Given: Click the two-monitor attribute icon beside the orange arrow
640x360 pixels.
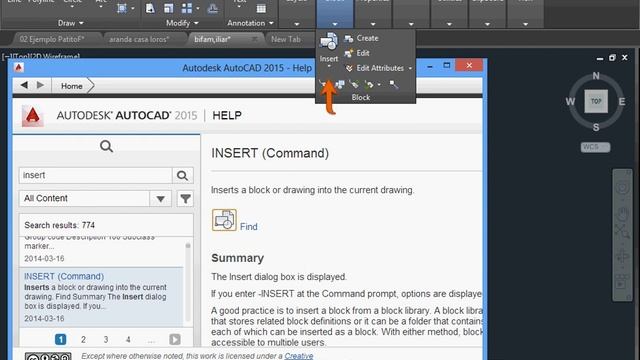Looking at the screenshot, I should coord(340,84).
